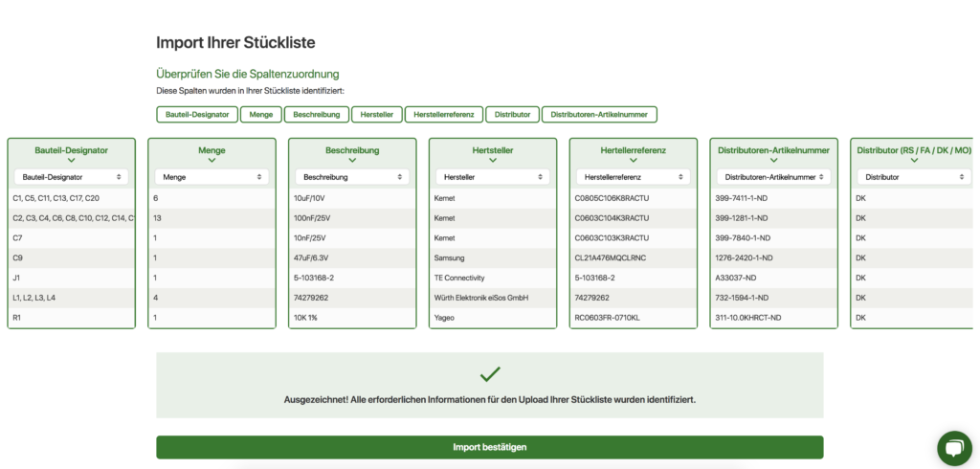Screen dimensions: 980x469
Task: Open the Bauteil-Designator mapping dropdown
Action: (x=71, y=177)
